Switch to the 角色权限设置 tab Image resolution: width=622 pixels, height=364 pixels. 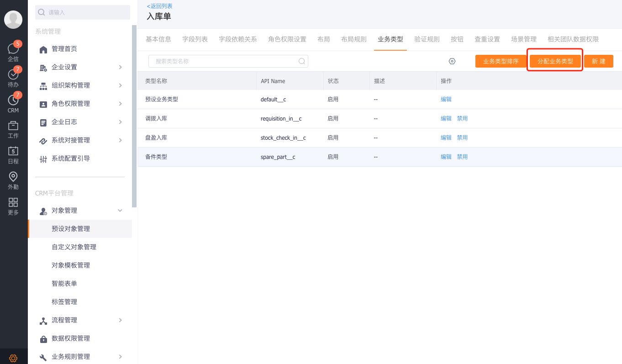[x=287, y=39]
